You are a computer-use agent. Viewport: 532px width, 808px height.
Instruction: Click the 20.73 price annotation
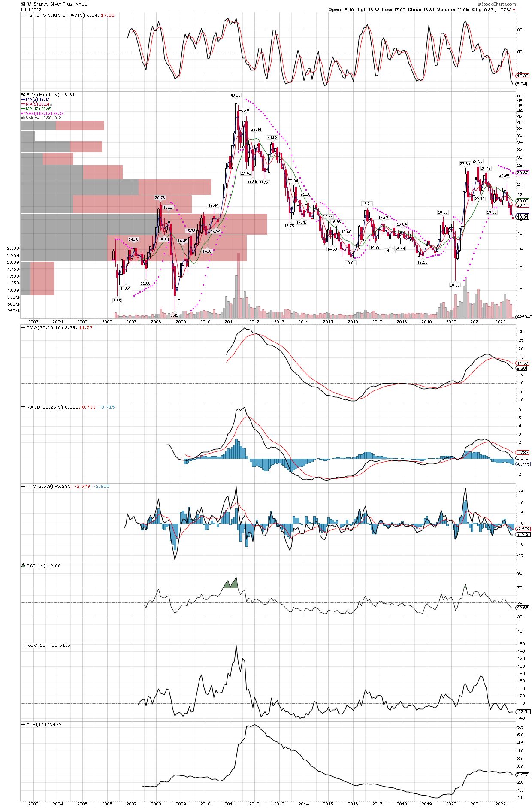point(160,198)
